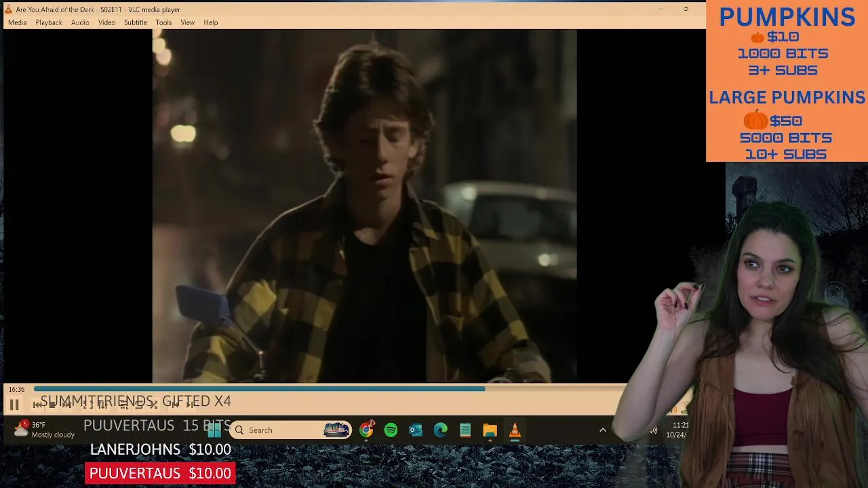Image resolution: width=868 pixels, height=488 pixels.
Task: Stop playback with the VLC stop button
Action: click(52, 405)
